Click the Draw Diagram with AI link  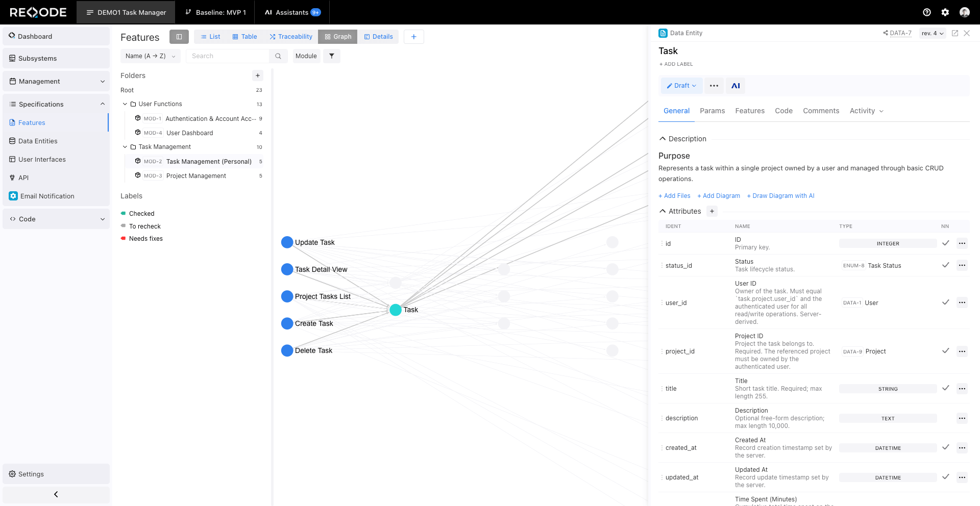point(780,196)
